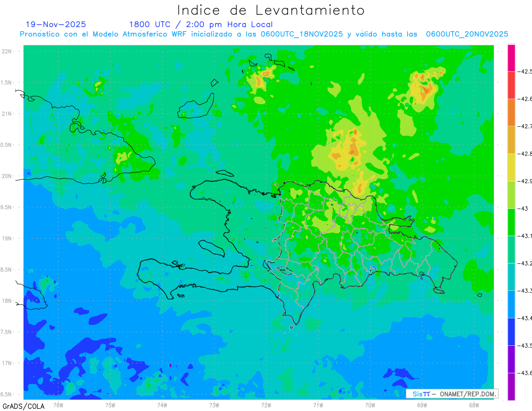
Task: Click the '18N' latitude label
Action: (7, 301)
